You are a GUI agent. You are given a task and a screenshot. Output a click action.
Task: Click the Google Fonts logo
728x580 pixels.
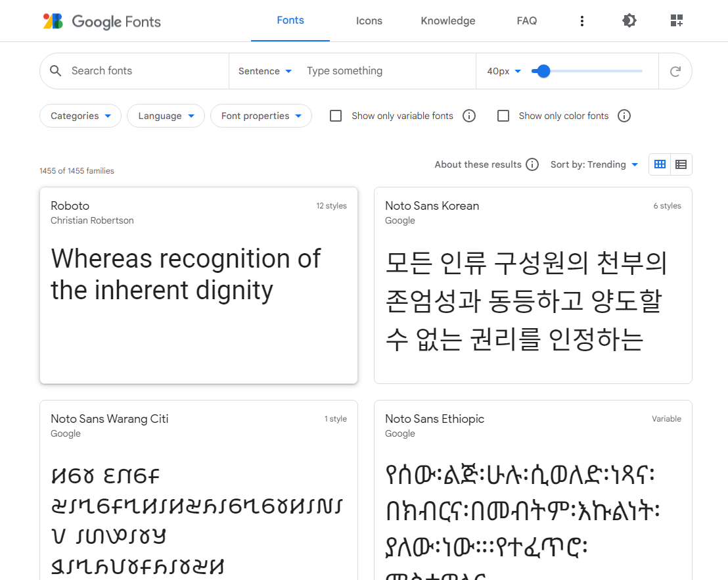pyautogui.click(x=102, y=22)
